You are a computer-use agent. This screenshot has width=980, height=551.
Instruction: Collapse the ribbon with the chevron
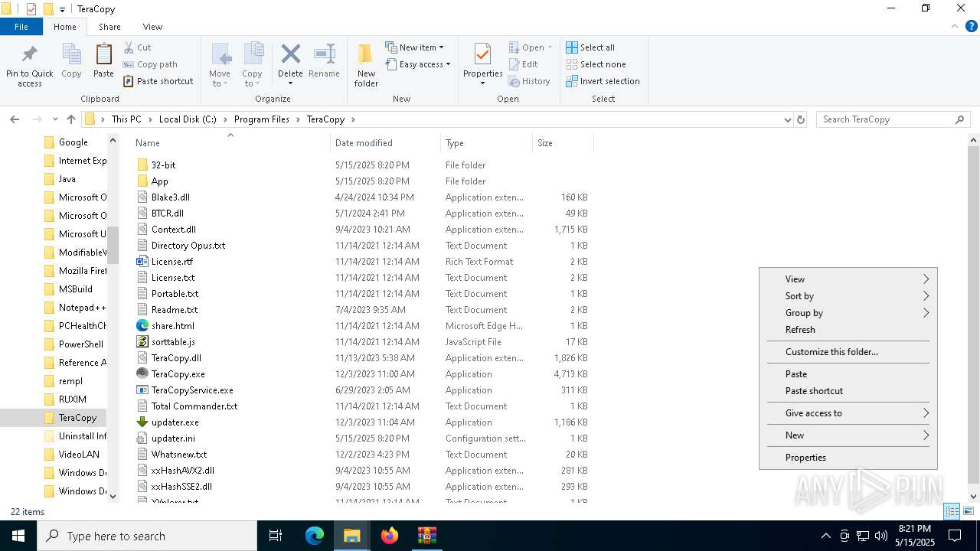[954, 26]
